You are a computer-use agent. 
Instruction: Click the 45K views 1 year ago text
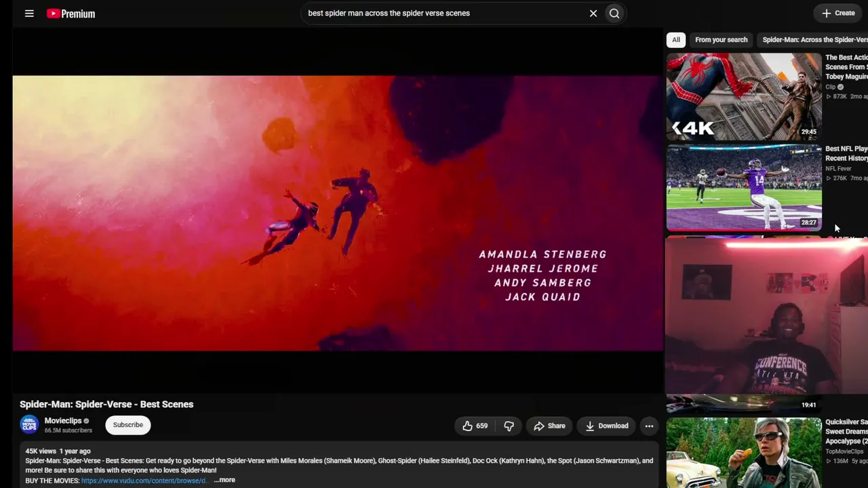pos(58,451)
